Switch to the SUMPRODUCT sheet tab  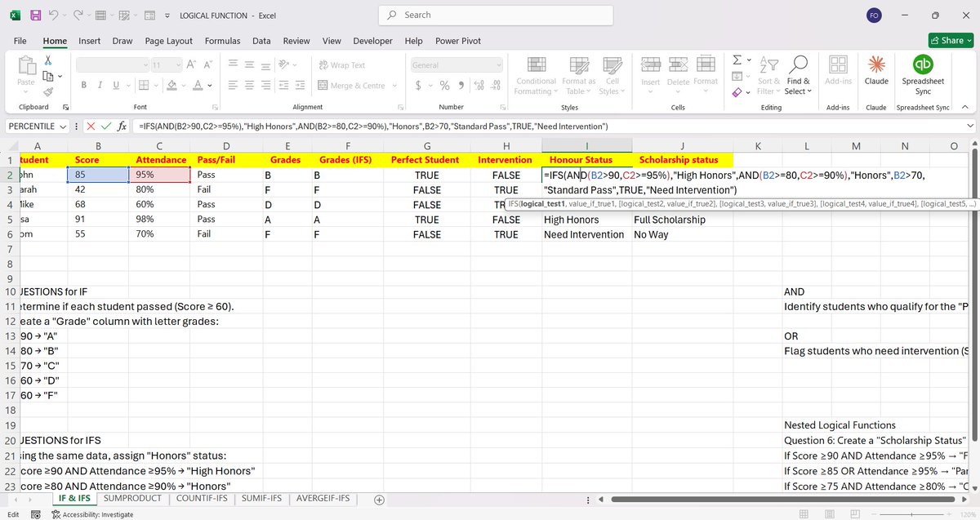click(134, 499)
